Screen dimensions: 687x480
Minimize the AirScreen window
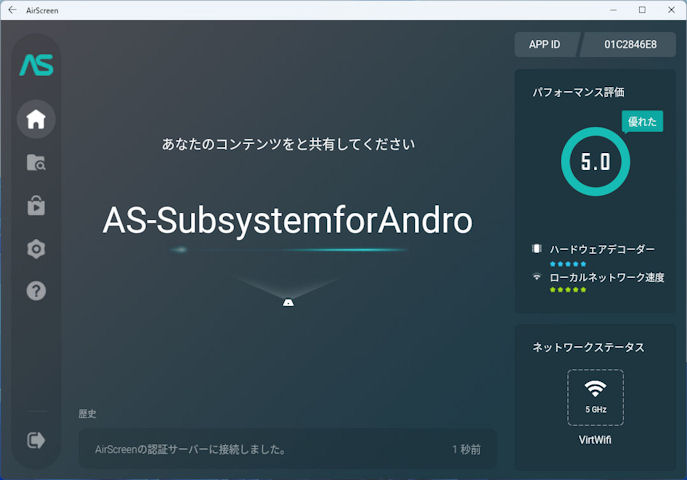[613, 10]
